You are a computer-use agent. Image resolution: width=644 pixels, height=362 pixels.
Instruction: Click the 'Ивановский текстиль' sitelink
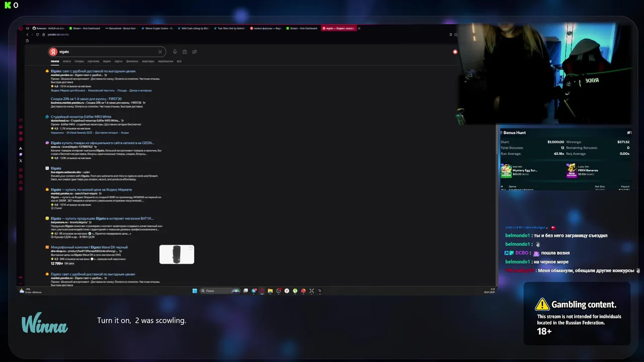pyautogui.click(x=101, y=90)
